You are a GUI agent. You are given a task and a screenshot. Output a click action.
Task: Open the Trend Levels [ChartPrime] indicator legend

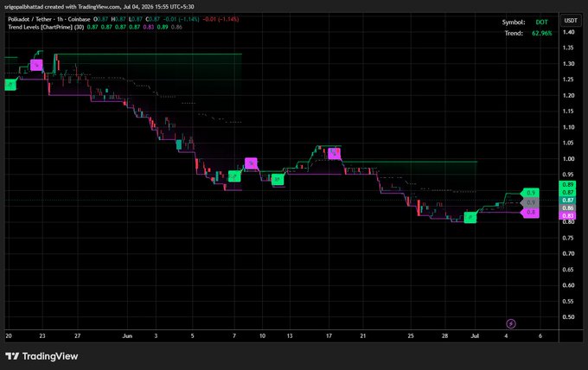(x=46, y=27)
